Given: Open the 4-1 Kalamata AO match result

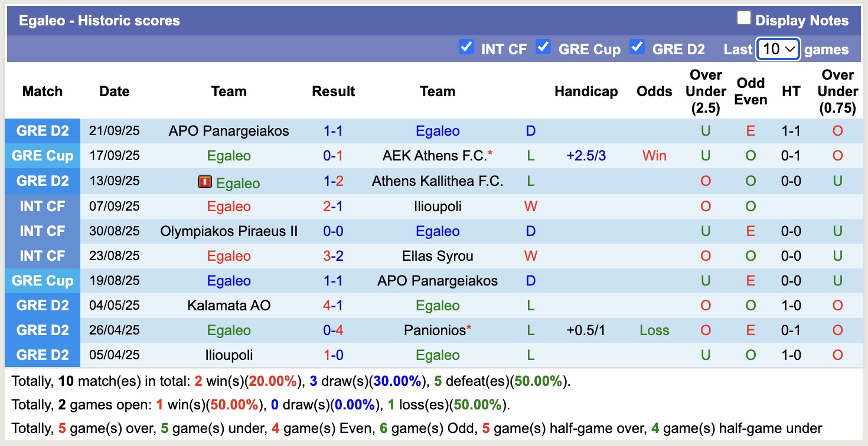Looking at the screenshot, I should click(x=333, y=306).
